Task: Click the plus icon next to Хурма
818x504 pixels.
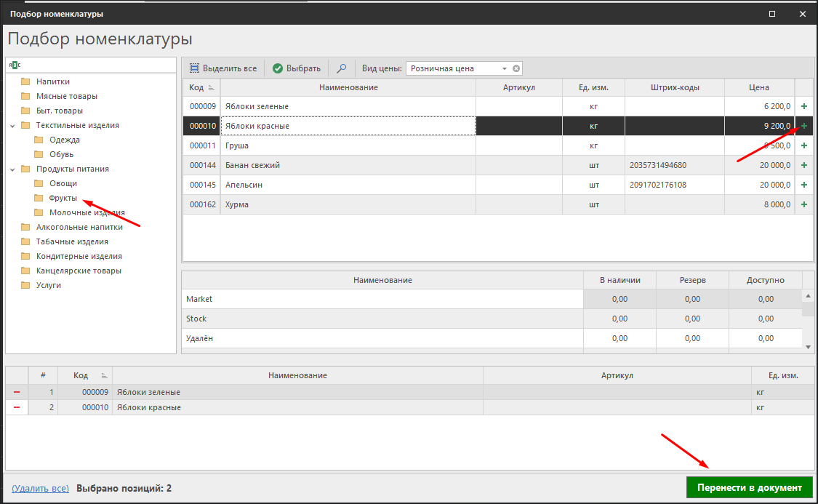Action: (803, 204)
